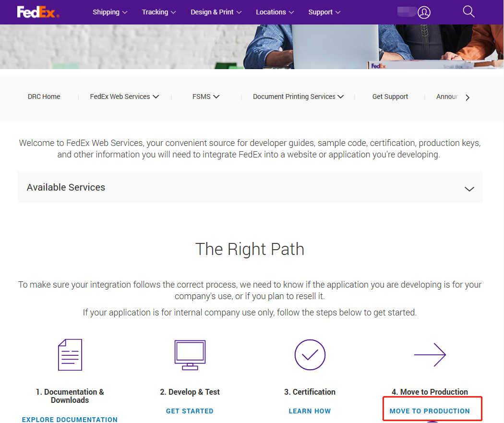
Task: Click the arrow icon above Move to Production
Action: pyautogui.click(x=430, y=354)
